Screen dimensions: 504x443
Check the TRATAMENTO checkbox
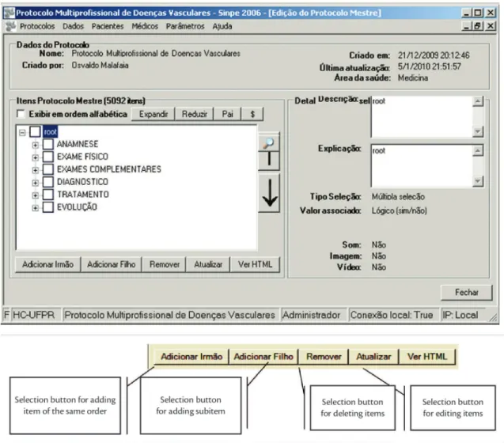(x=48, y=195)
